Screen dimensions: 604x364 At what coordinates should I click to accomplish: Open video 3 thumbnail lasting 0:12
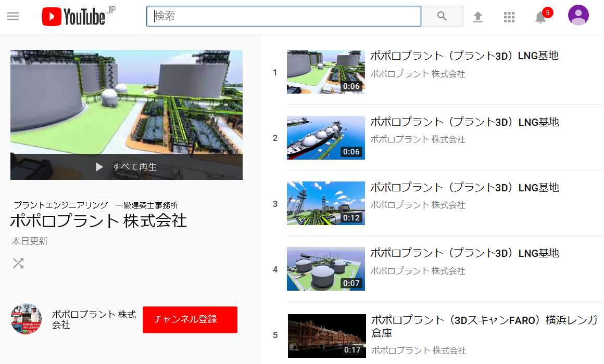coord(326,203)
